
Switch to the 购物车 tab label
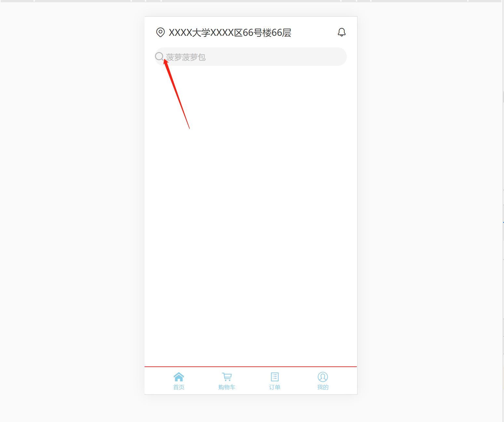pyautogui.click(x=227, y=387)
